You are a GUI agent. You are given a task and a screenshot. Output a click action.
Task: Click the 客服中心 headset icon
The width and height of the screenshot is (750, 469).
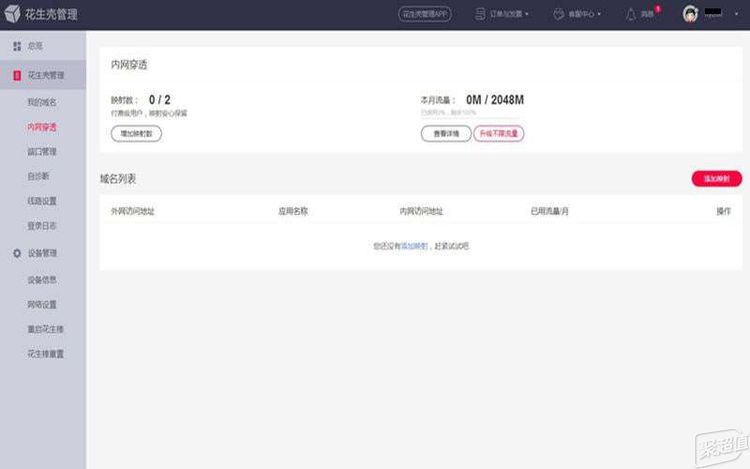[559, 14]
